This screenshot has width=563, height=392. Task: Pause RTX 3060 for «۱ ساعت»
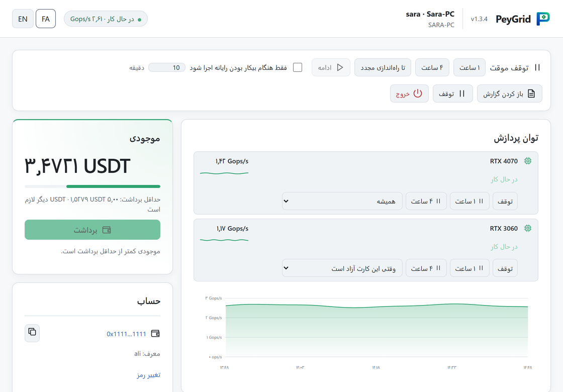point(470,268)
